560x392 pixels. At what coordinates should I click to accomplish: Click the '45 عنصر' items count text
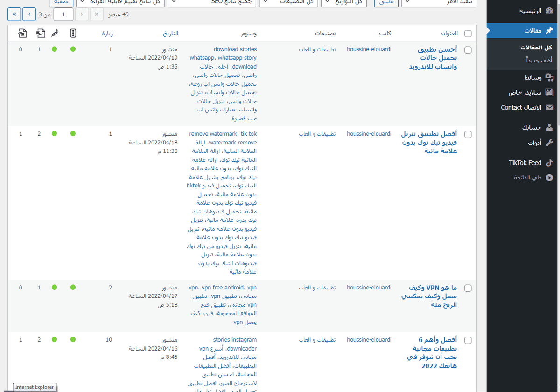point(118,14)
